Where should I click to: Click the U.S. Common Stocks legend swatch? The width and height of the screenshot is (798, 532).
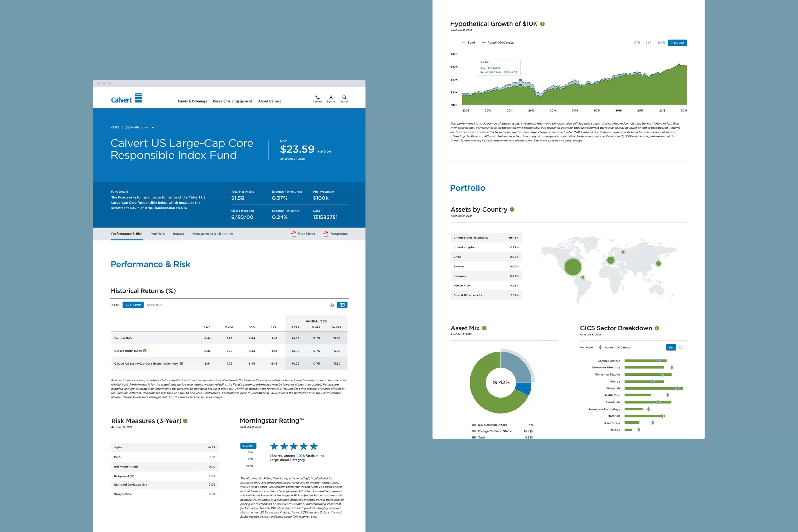[474, 425]
